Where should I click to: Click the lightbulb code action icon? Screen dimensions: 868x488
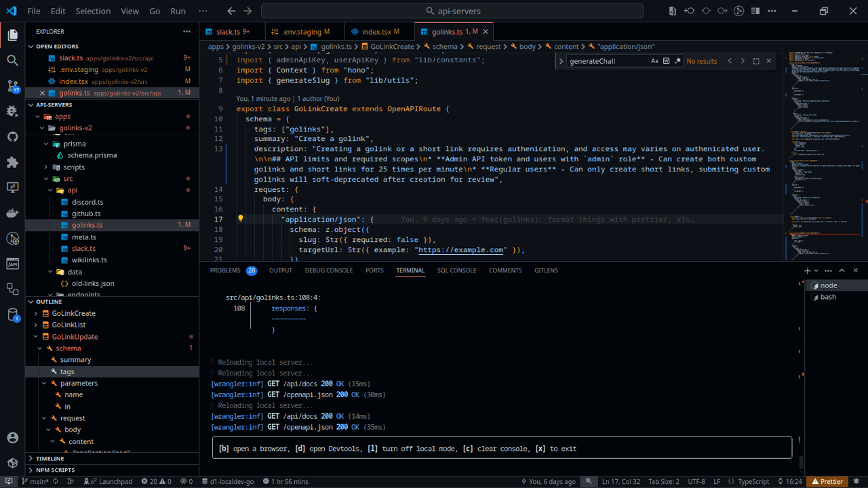[x=240, y=219]
